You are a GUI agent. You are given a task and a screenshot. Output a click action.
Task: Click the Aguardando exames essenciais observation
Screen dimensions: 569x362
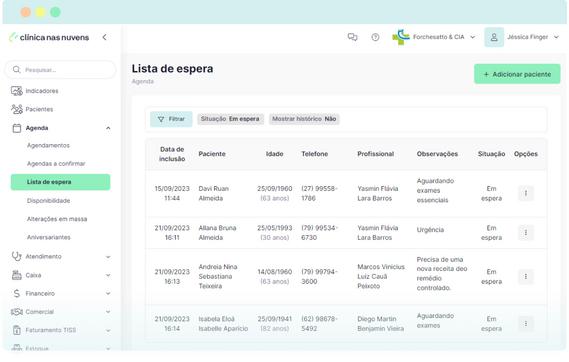point(435,190)
